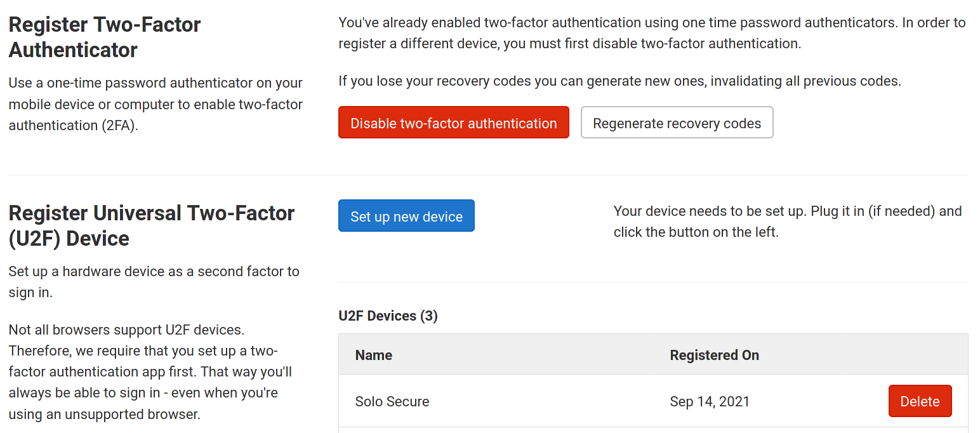
Task: Click Disable two-factor authentication button
Action: click(x=453, y=122)
